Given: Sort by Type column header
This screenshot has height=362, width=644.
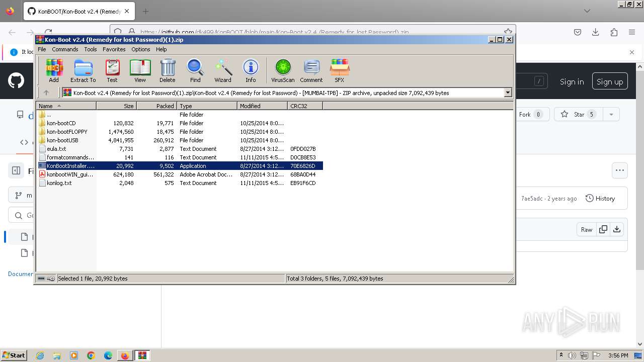Looking at the screenshot, I should coord(207,106).
